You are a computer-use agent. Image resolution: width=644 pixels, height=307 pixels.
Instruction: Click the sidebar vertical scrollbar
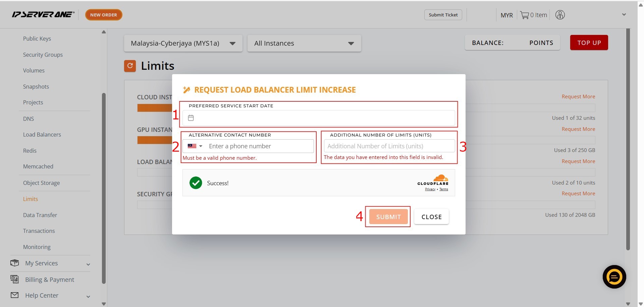click(104, 188)
